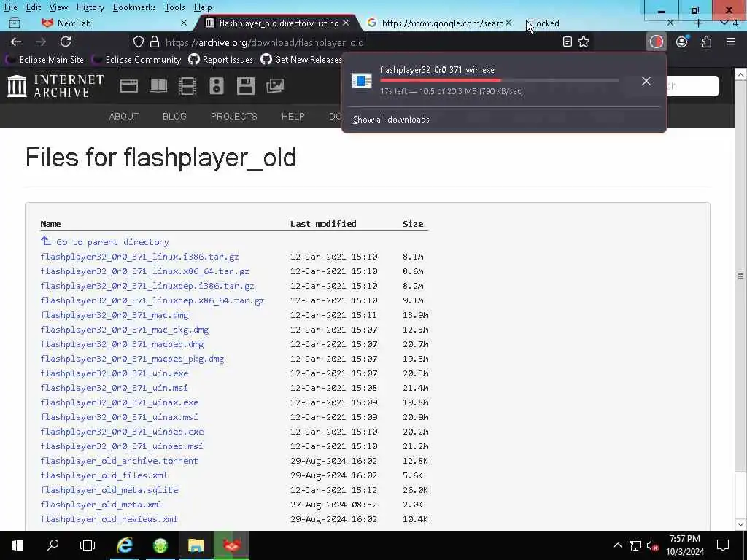Open flashplayer_old_archive.torrent link
The image size is (747, 560).
click(119, 461)
